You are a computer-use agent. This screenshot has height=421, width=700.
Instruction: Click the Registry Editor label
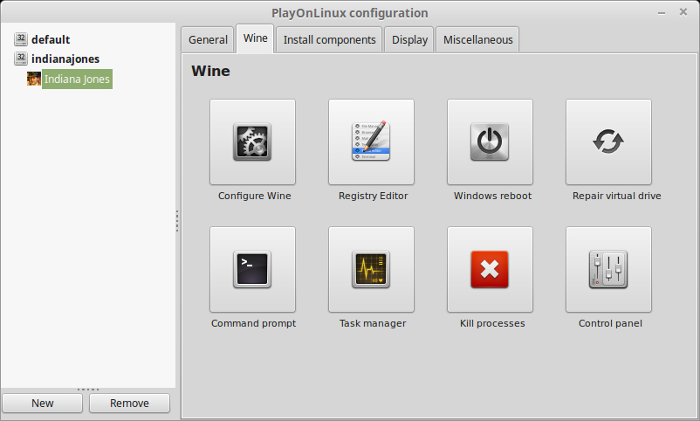pyautogui.click(x=373, y=196)
